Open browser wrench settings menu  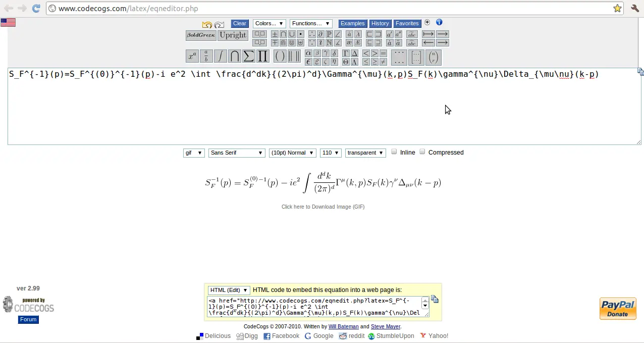[635, 8]
